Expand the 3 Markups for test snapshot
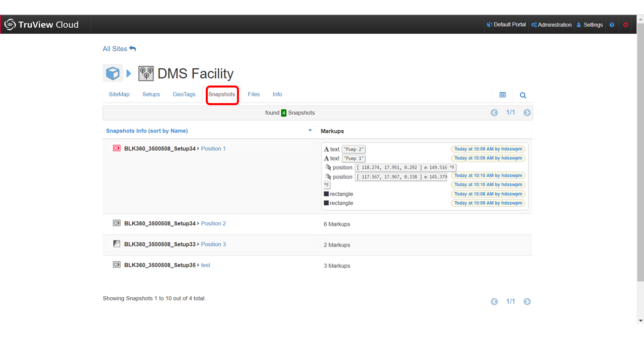The image size is (644, 338). [x=337, y=266]
